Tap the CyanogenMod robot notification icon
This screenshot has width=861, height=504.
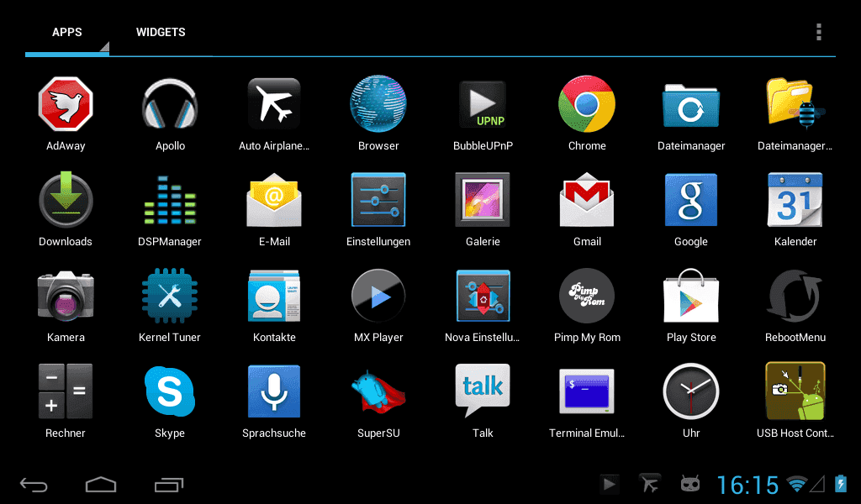(690, 484)
